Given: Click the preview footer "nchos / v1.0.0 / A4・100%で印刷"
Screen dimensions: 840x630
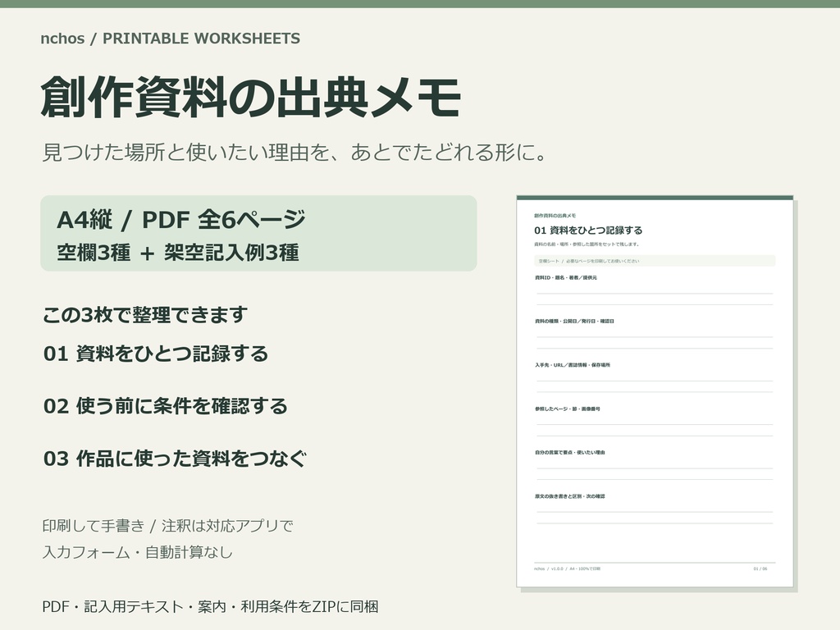Looking at the screenshot, I should click(568, 568).
